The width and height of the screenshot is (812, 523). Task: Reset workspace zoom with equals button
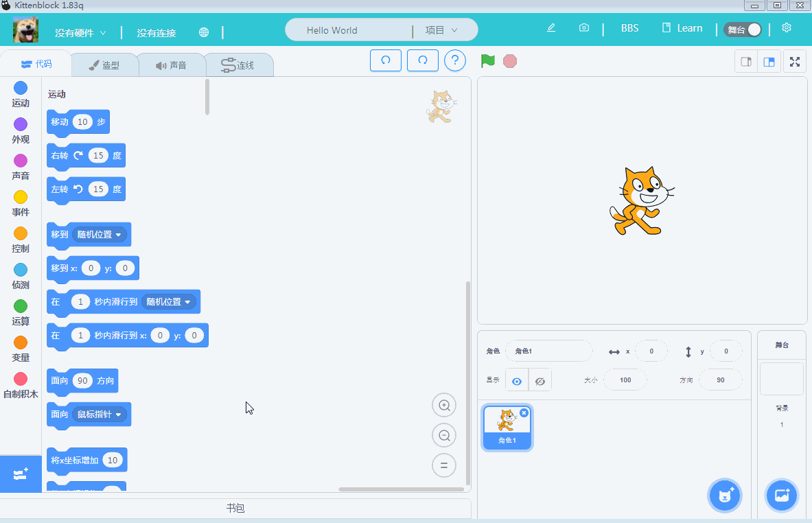coord(444,465)
